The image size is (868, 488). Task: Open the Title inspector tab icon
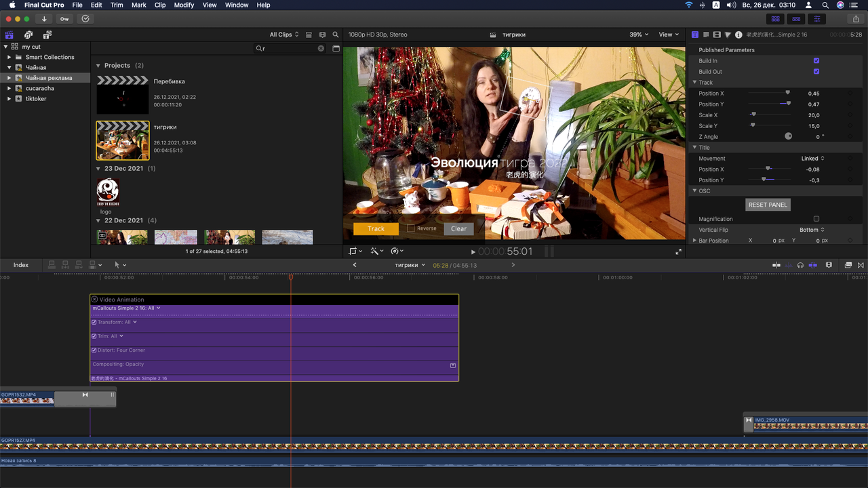(695, 35)
